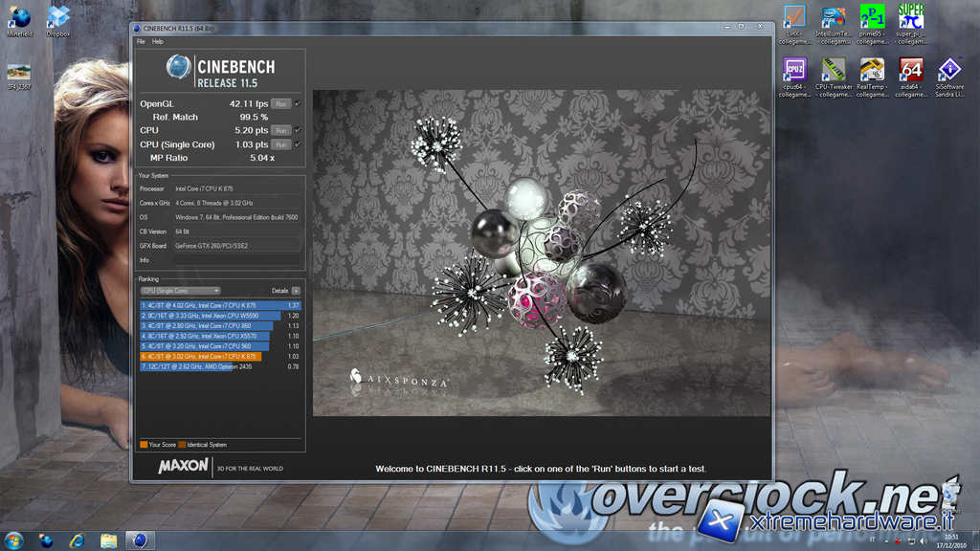The image size is (980, 551).
Task: Run the OpenGL benchmark
Action: click(x=280, y=103)
